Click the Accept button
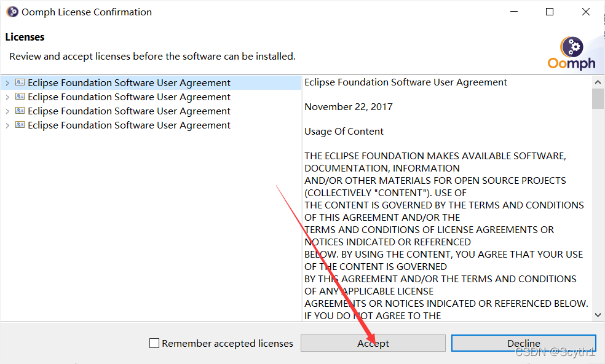The height and width of the screenshot is (364, 605). tap(373, 343)
